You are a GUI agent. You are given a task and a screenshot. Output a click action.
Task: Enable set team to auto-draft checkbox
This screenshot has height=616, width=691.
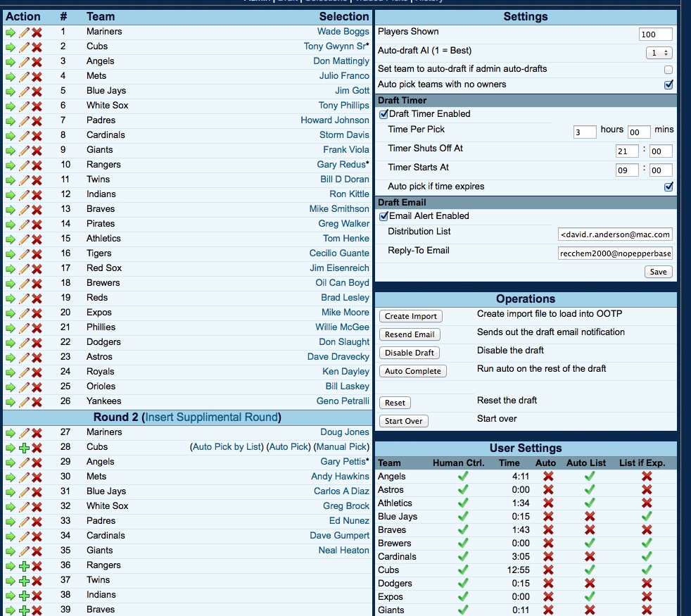tap(668, 70)
